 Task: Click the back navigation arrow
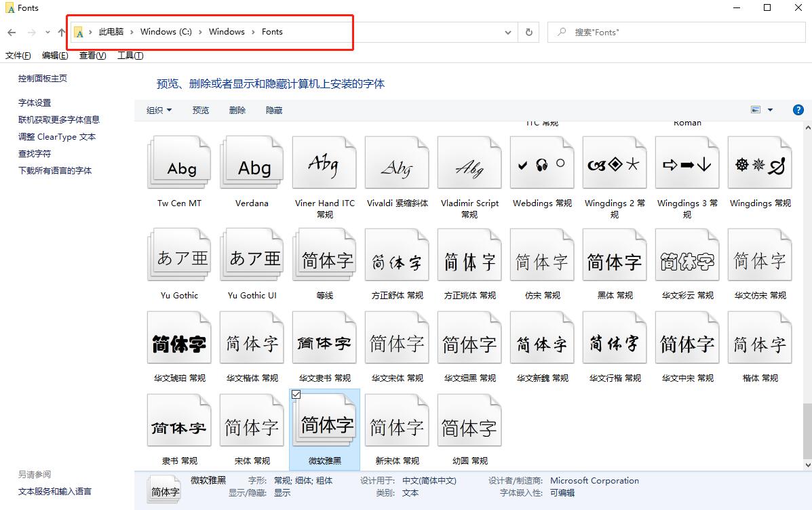tap(12, 32)
